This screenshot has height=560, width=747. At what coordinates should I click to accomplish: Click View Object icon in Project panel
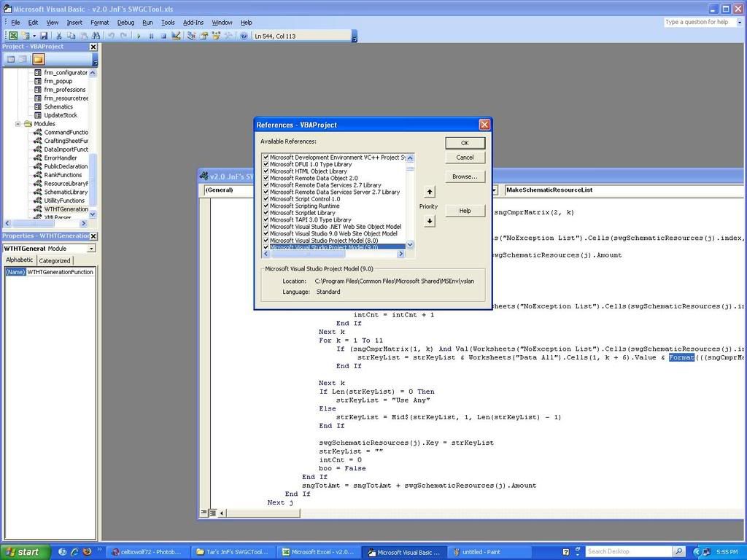23,59
